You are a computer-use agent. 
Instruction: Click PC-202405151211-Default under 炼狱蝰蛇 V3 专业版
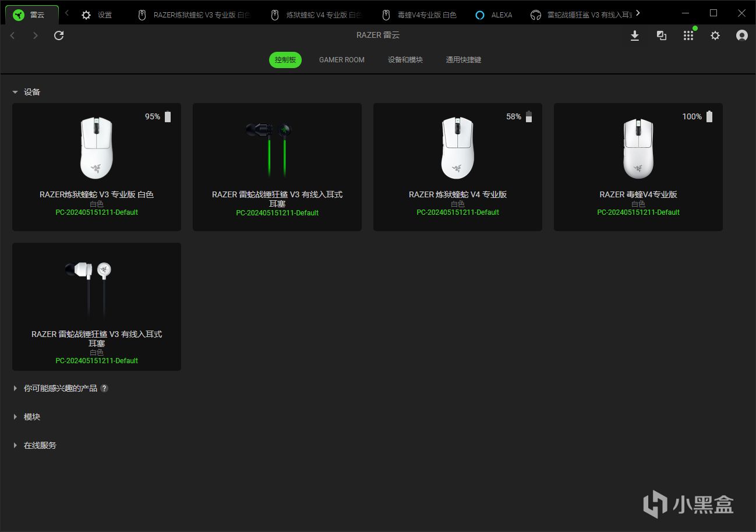click(x=97, y=212)
